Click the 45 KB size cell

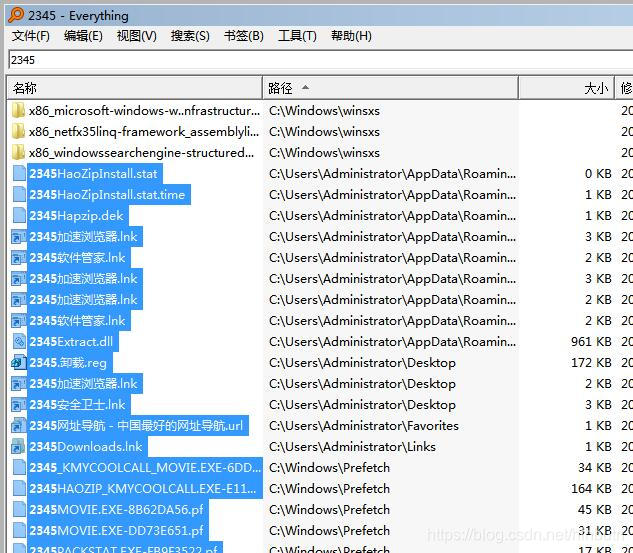tap(595, 509)
